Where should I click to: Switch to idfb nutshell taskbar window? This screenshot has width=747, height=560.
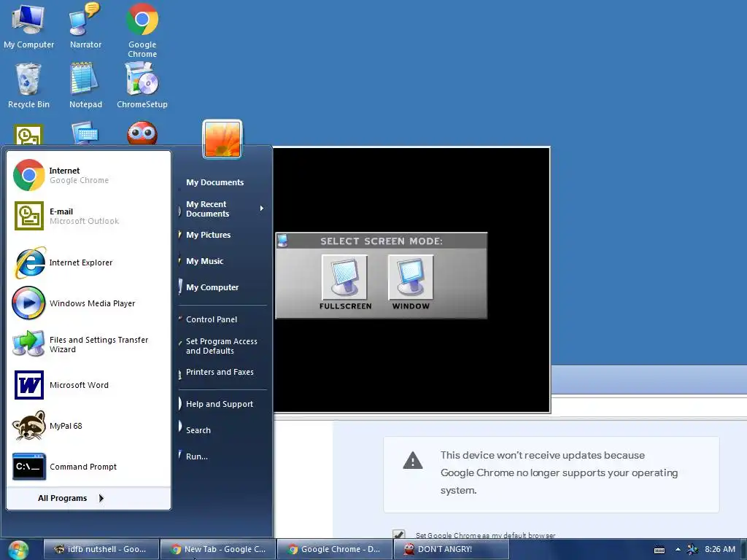(101, 549)
